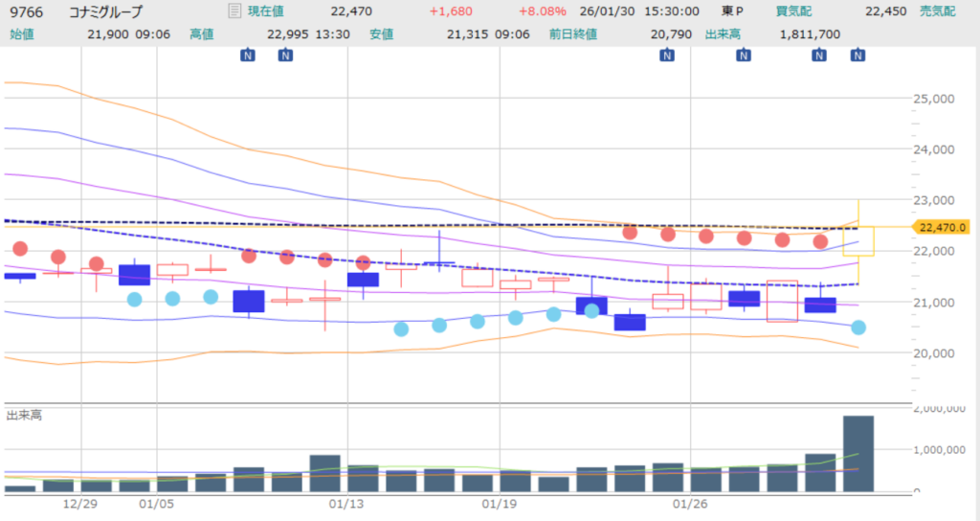The height and width of the screenshot is (521, 980).
Task: Select the fourth N news marker from left
Action: [743, 56]
